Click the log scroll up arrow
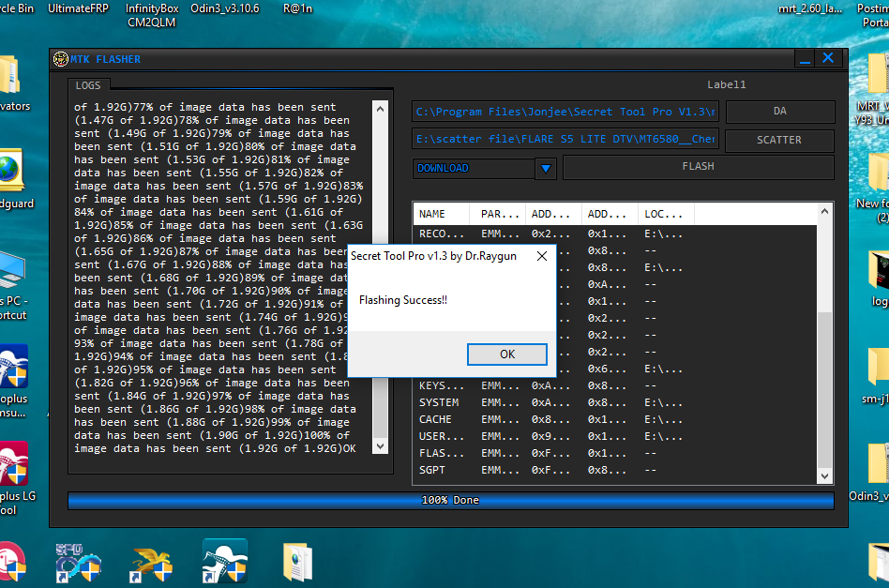The height and width of the screenshot is (588, 889). [x=380, y=108]
